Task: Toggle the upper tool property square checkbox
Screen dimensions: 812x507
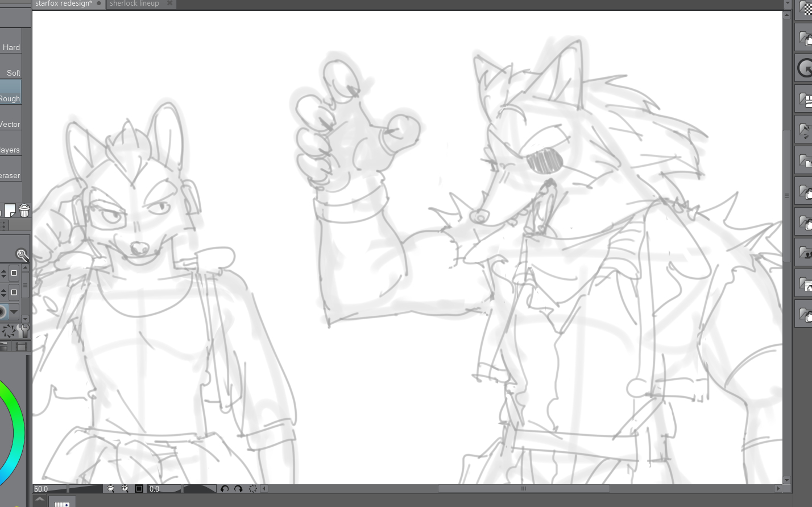Action: pyautogui.click(x=14, y=273)
